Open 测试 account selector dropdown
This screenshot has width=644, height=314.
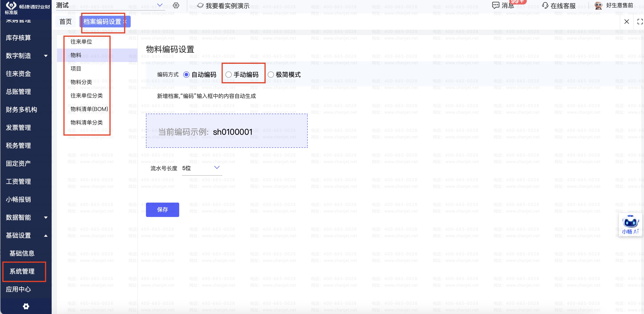(160, 5)
